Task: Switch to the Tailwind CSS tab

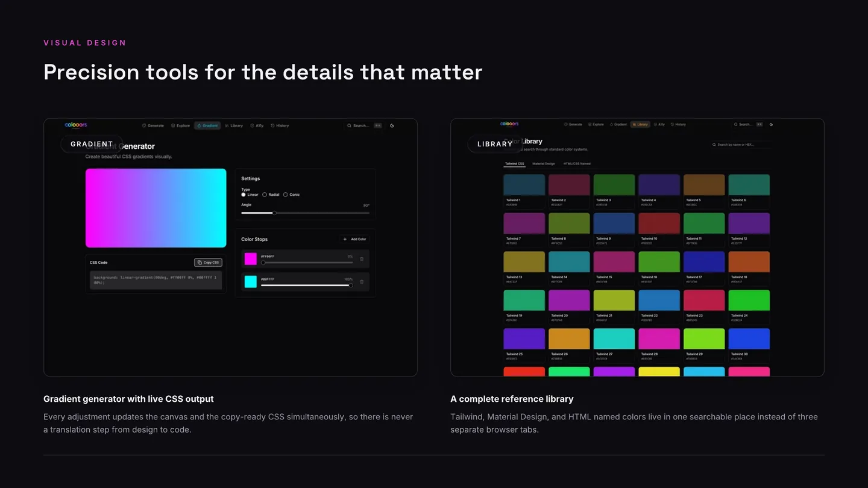Action: point(514,164)
